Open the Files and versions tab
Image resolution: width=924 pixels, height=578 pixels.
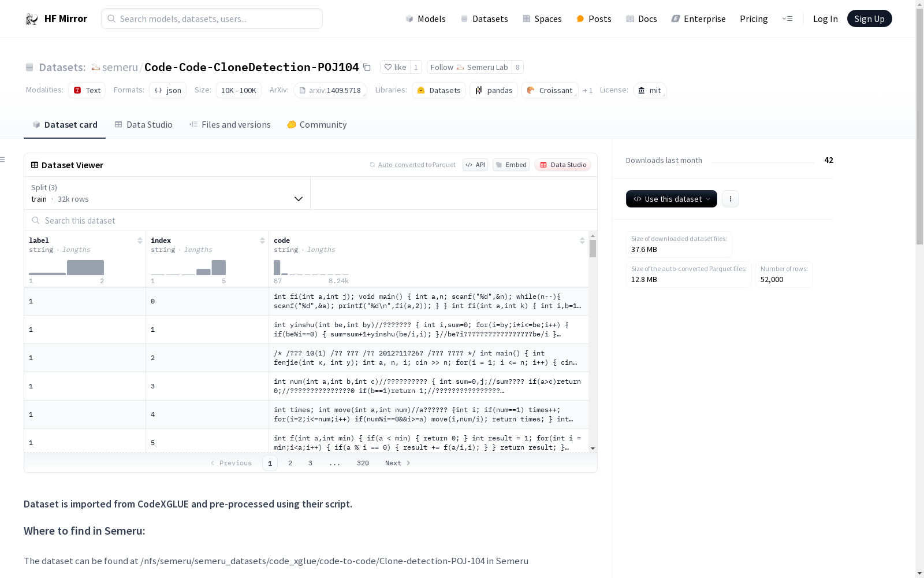coord(230,125)
